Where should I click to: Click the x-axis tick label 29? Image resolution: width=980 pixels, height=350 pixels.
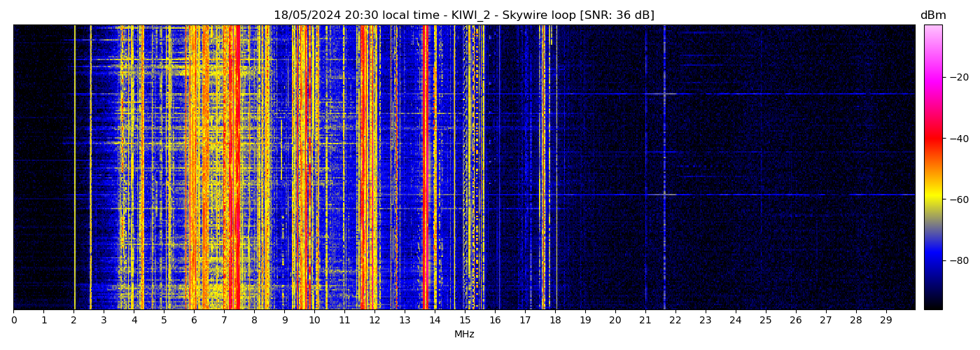click(885, 320)
